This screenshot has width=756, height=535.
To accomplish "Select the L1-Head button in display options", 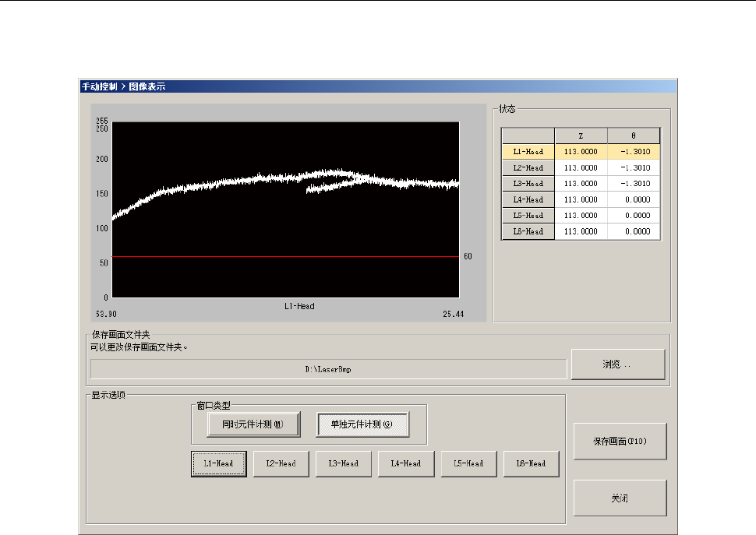I will coord(219,463).
